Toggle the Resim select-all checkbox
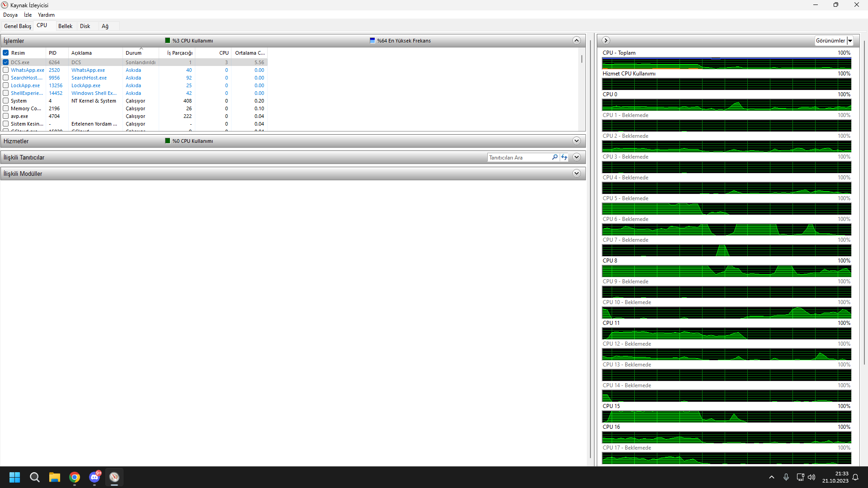 coord(6,53)
